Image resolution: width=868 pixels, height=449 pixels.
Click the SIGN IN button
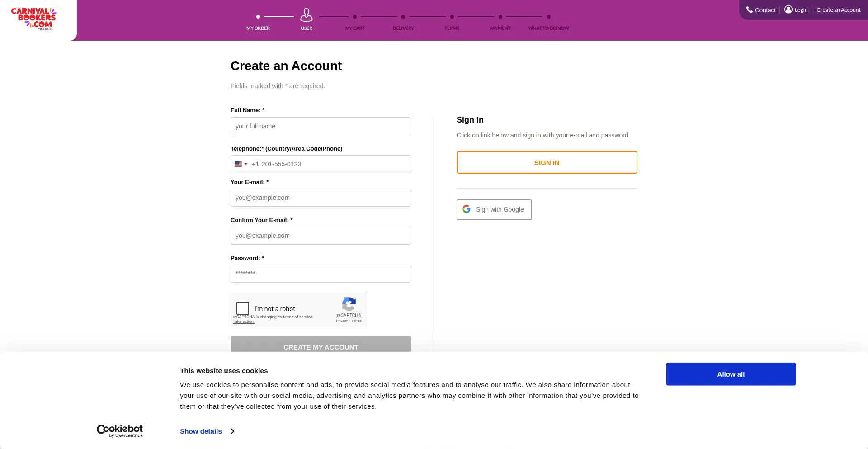click(x=547, y=162)
